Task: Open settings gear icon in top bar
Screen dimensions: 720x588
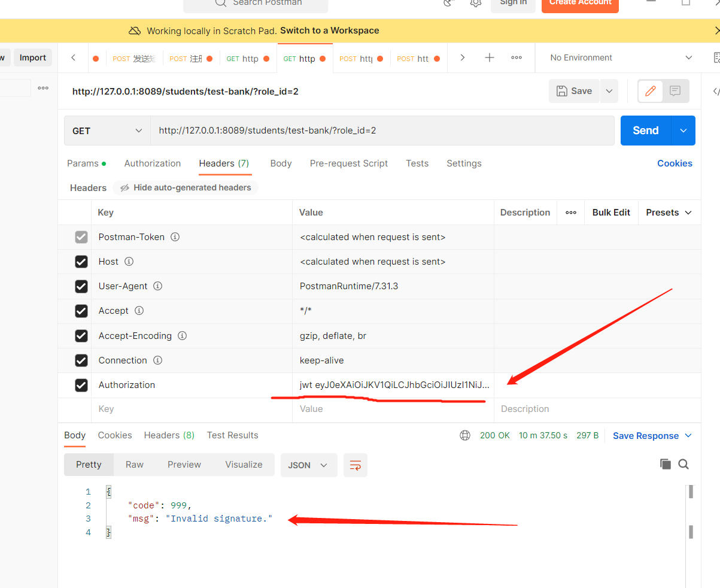Action: click(476, 3)
